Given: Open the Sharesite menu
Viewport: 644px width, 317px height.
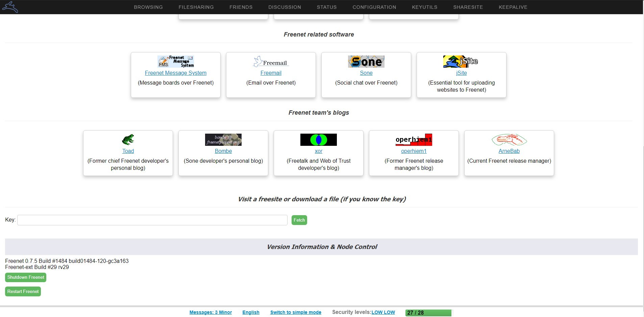Looking at the screenshot, I should (468, 7).
